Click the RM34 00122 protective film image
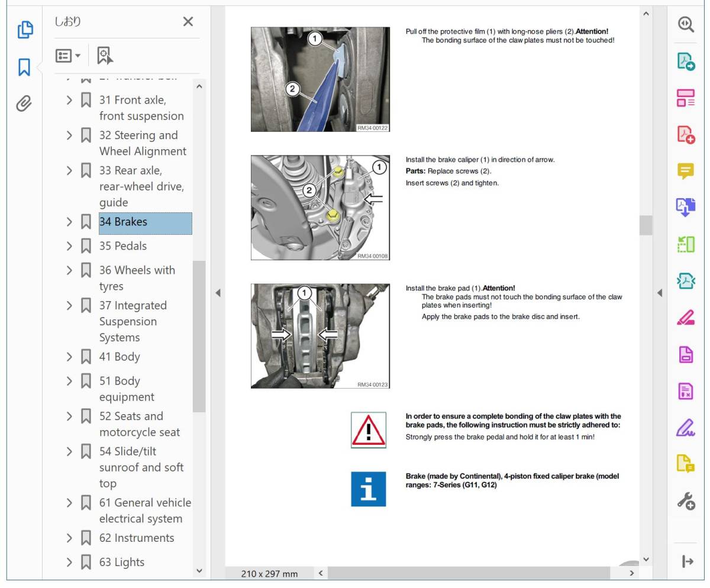 coord(320,79)
